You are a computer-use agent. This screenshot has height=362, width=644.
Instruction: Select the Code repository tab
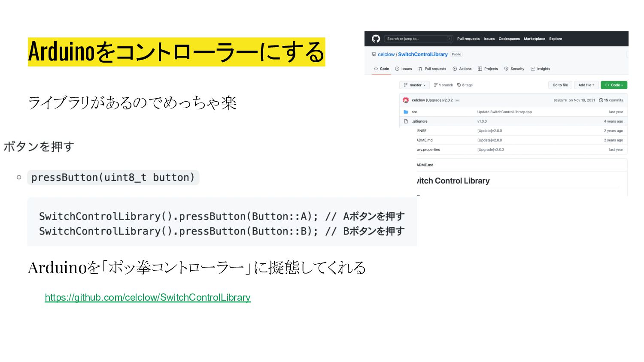tap(381, 69)
